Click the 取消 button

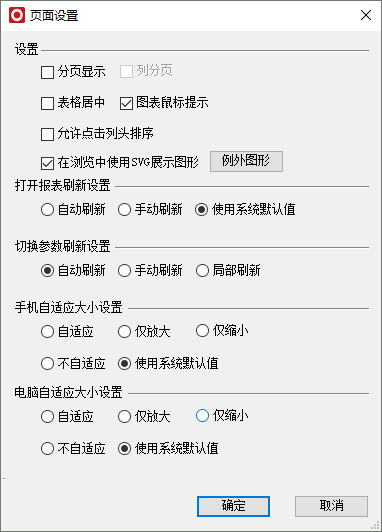pyautogui.click(x=331, y=506)
